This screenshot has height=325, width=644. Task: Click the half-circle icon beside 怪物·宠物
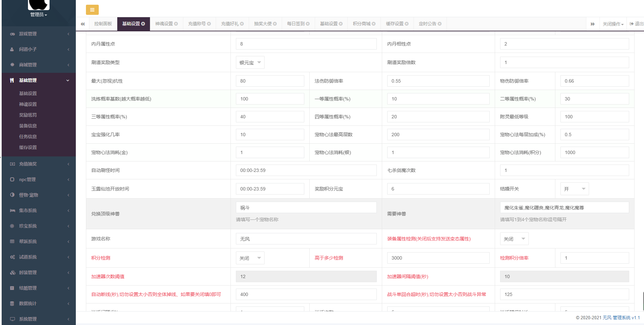12,195
